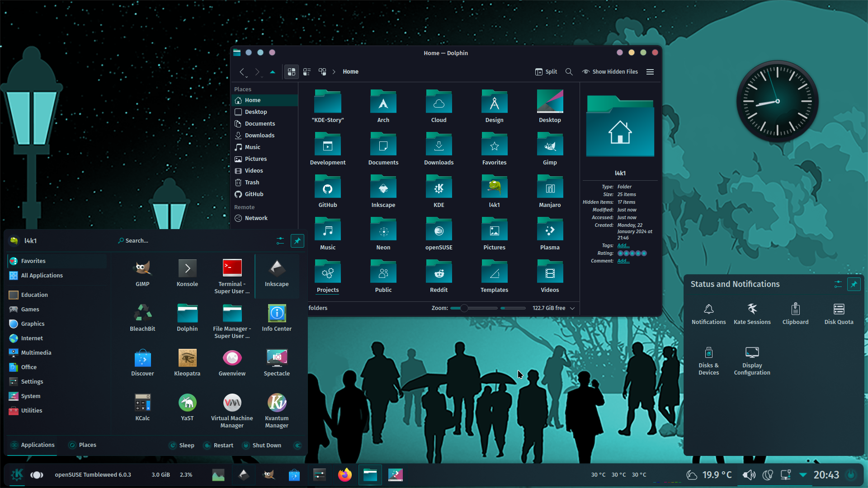The height and width of the screenshot is (488, 868).
Task: Click the Sleep button
Action: coord(181,445)
